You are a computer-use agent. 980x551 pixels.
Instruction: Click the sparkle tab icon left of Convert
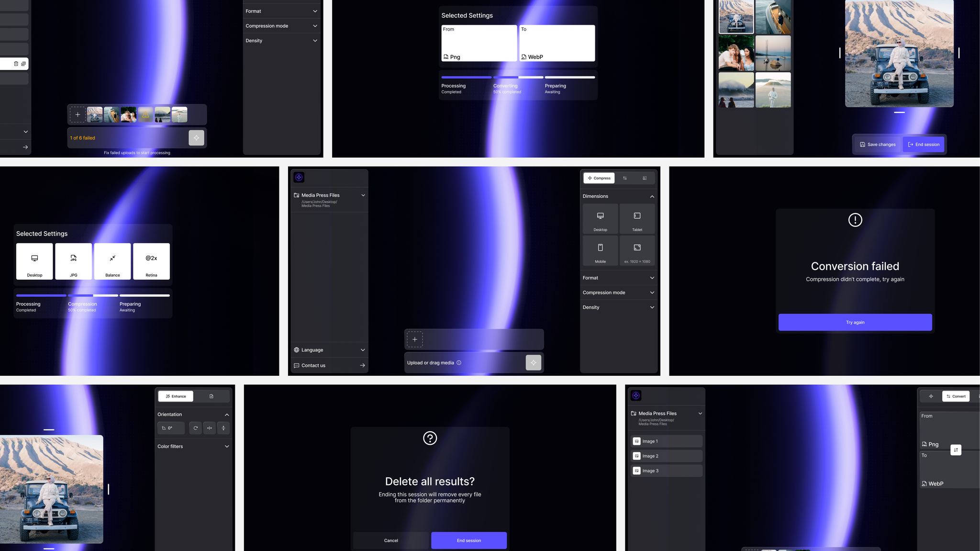pos(931,396)
